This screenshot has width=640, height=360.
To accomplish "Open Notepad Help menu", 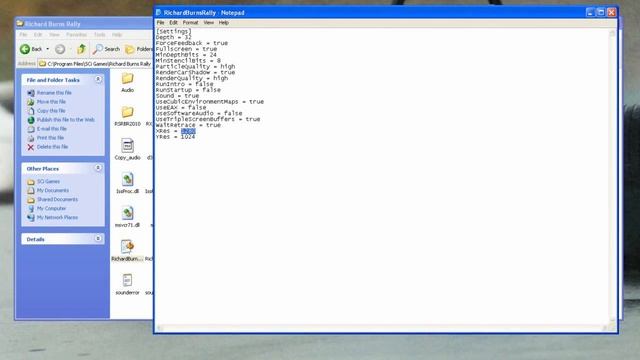I will [x=224, y=22].
